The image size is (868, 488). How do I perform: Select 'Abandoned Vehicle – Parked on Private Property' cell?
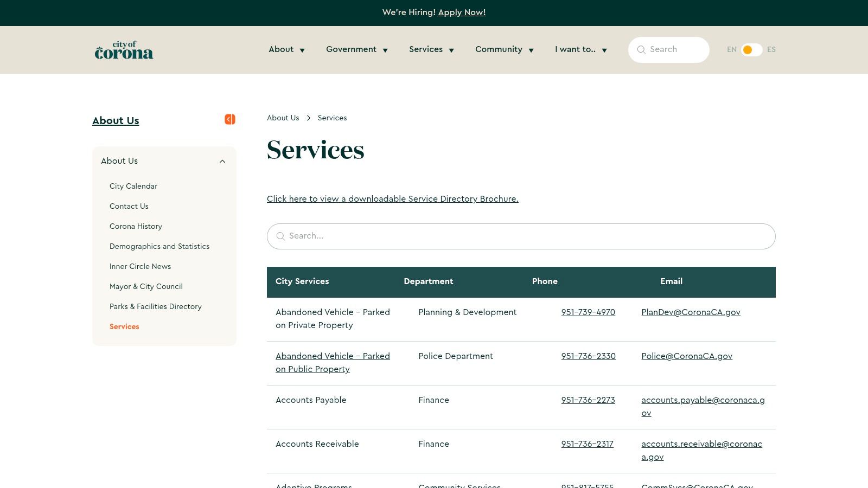pyautogui.click(x=333, y=319)
